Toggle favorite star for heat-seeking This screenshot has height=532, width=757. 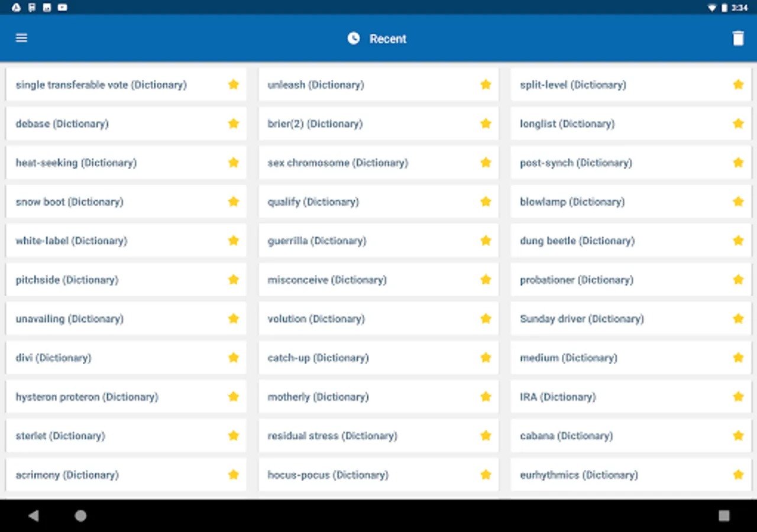234,163
